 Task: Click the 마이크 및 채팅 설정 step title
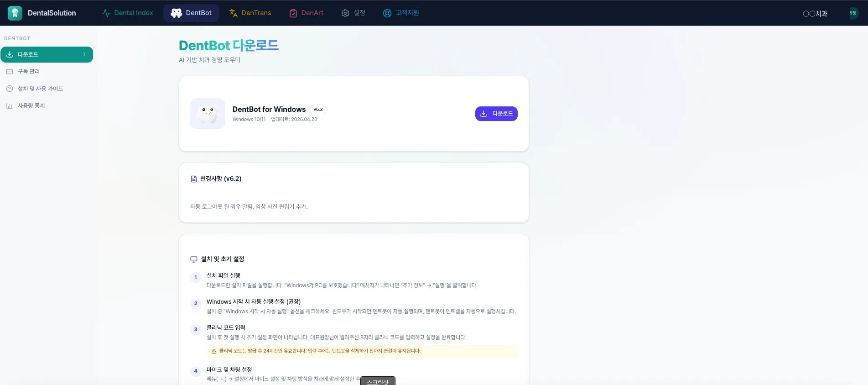coord(229,369)
